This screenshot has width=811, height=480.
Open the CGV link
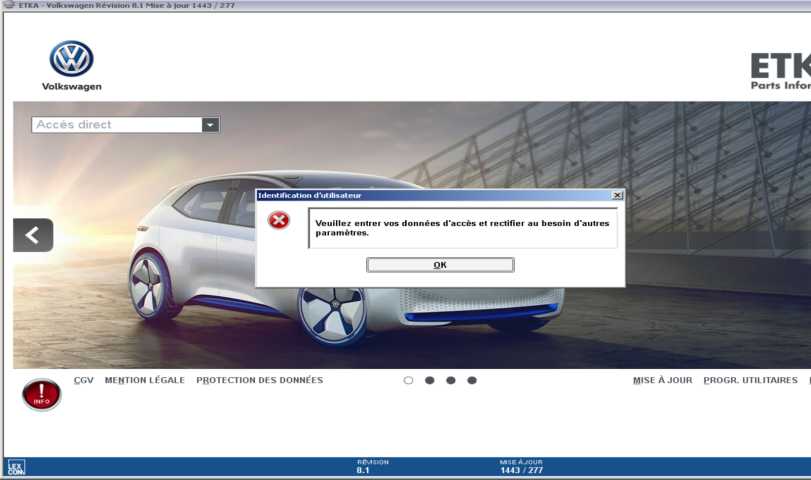coord(83,380)
